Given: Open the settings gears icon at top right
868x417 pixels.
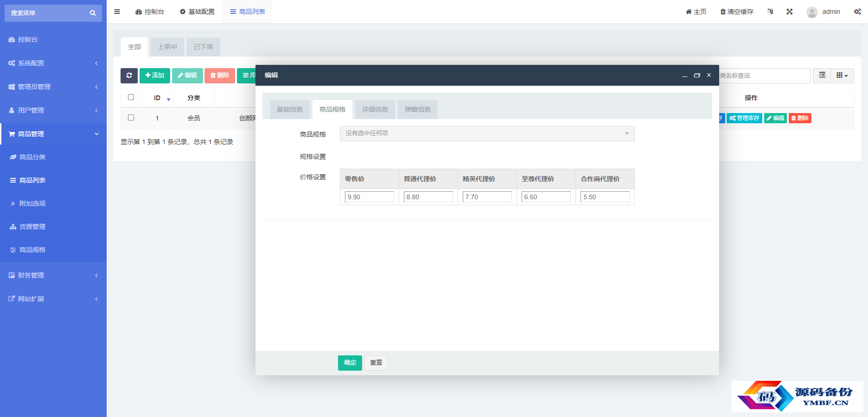Looking at the screenshot, I should tap(857, 12).
